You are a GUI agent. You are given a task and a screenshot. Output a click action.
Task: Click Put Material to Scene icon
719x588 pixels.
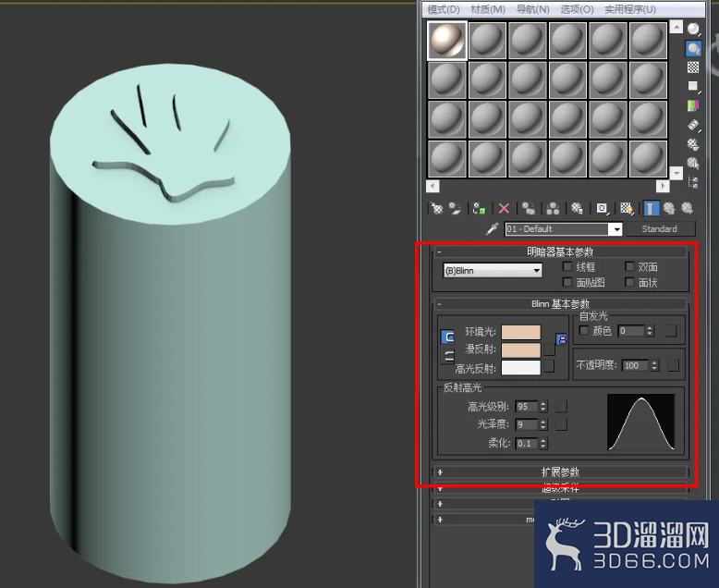pyautogui.click(x=456, y=209)
